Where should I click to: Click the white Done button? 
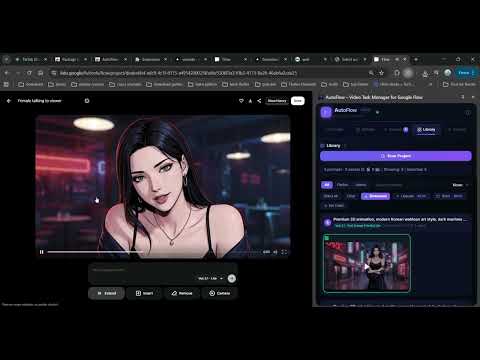click(x=298, y=101)
